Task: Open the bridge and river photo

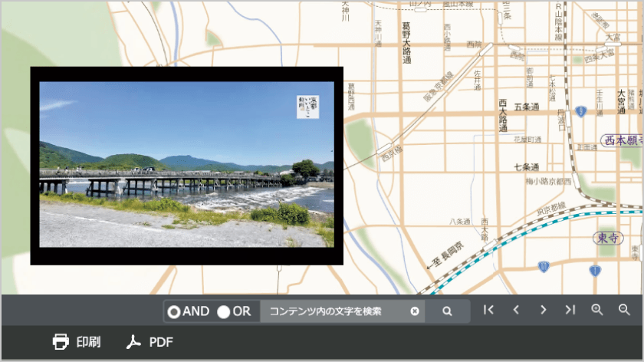Action: pos(186,165)
